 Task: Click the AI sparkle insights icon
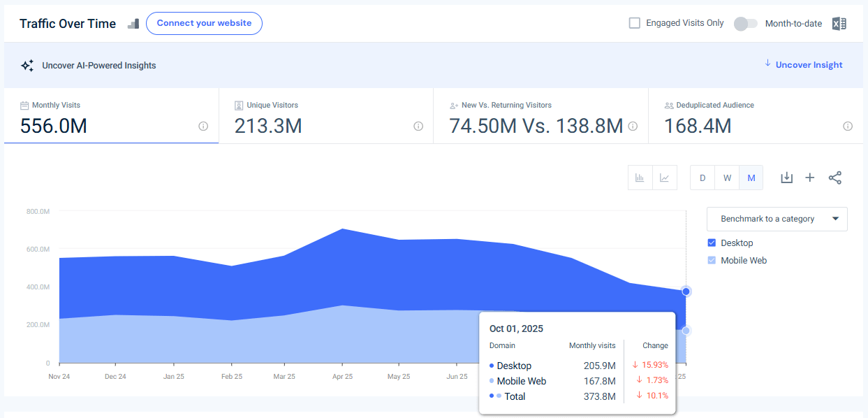(27, 64)
